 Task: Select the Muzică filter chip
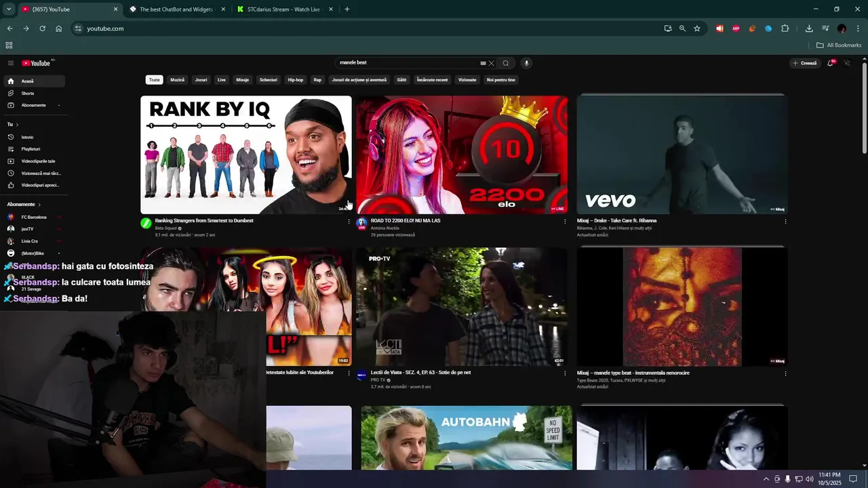pyautogui.click(x=178, y=80)
